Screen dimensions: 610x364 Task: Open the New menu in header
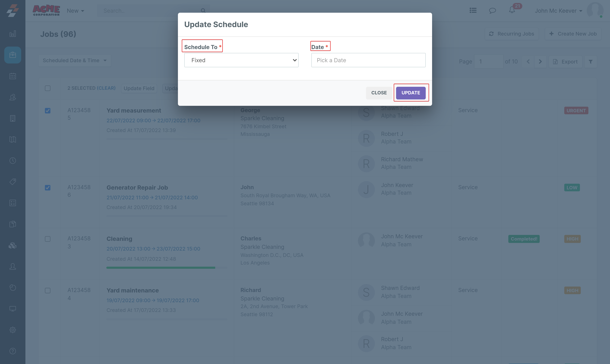coord(75,11)
